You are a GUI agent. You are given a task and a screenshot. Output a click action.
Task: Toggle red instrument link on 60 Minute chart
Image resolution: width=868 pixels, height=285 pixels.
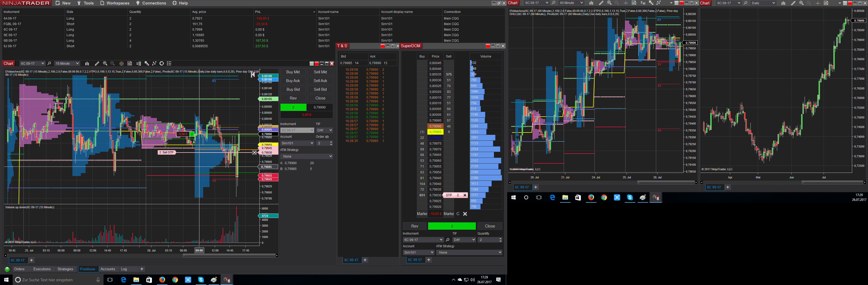681,3
